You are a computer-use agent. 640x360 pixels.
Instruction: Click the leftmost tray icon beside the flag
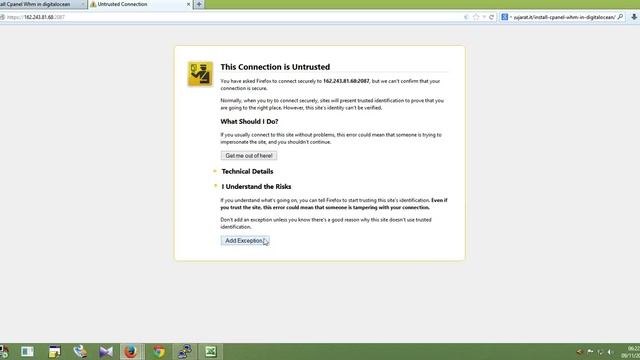[579, 351]
